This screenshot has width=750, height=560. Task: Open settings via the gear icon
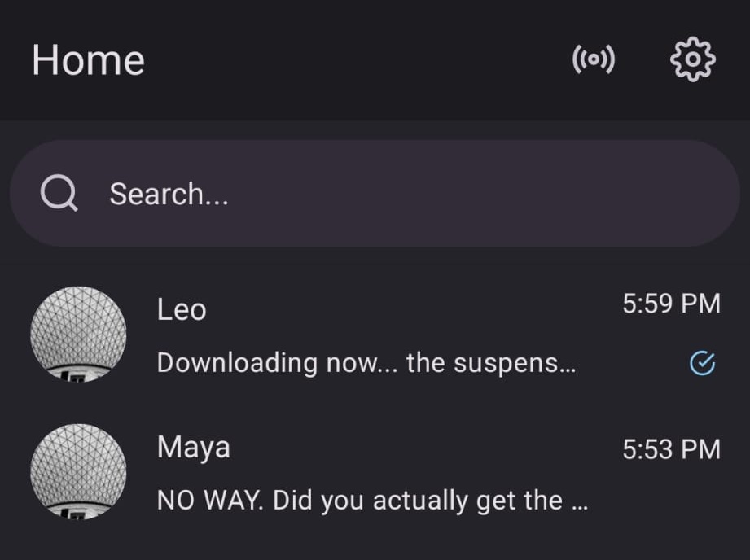(692, 60)
